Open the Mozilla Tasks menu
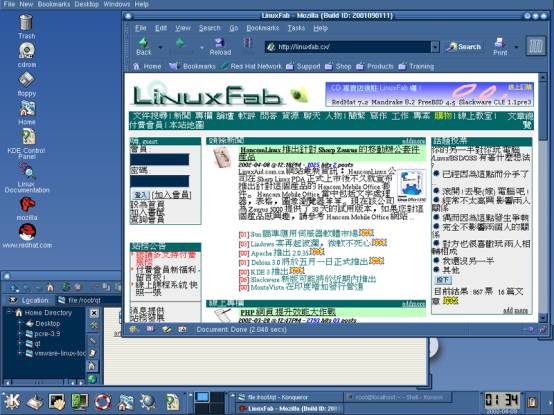 pos(296,28)
